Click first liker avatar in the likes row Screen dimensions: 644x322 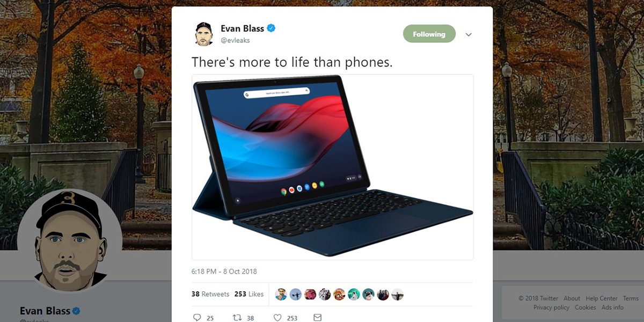click(281, 294)
